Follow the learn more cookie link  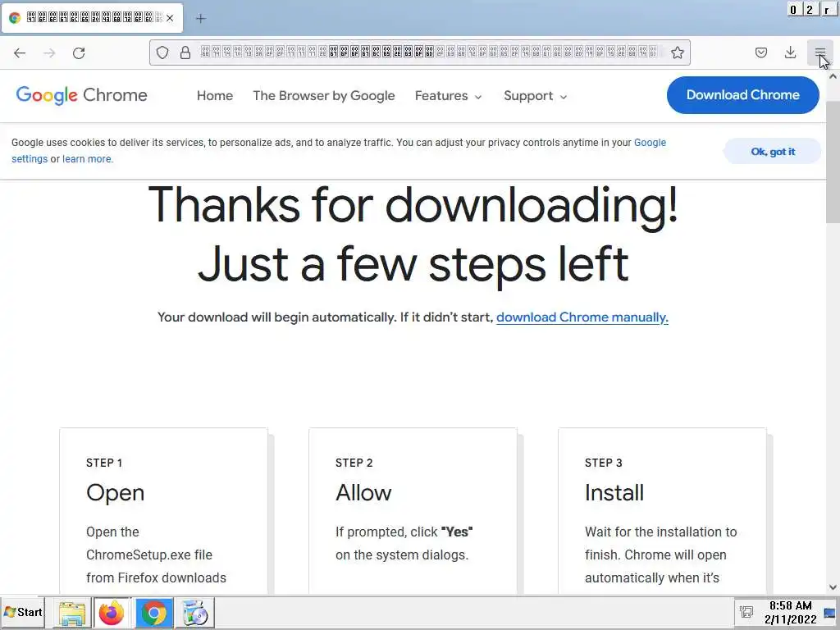tap(87, 158)
